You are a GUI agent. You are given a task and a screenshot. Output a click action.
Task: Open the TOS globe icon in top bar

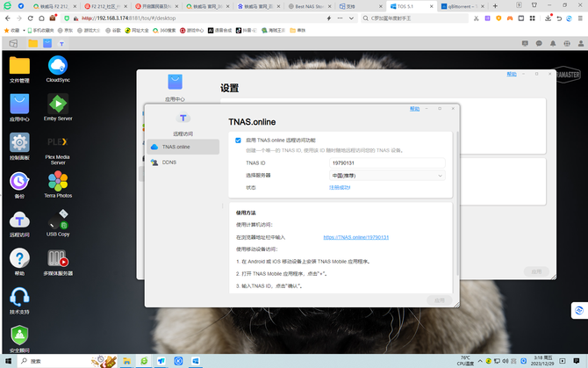[x=567, y=44]
